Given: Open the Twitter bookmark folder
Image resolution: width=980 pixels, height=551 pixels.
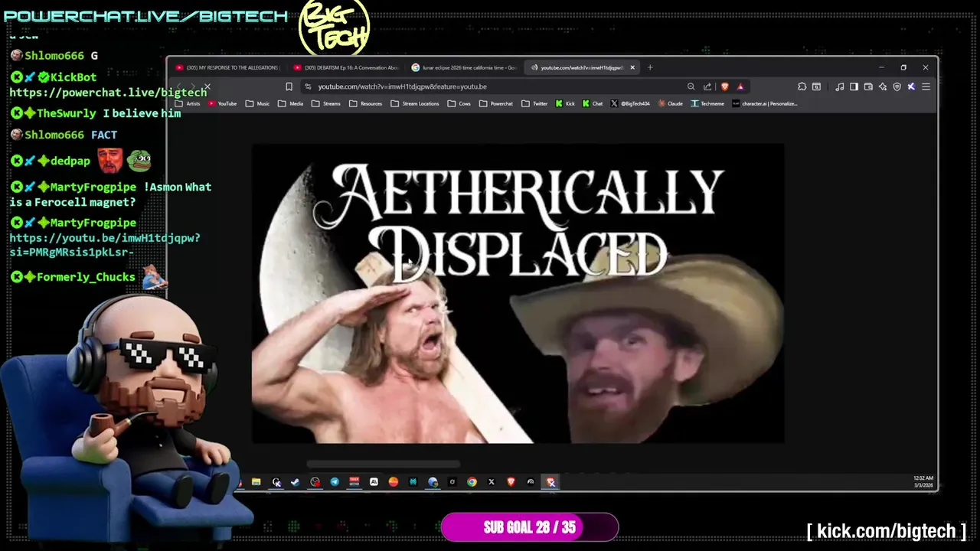Looking at the screenshot, I should (x=534, y=103).
